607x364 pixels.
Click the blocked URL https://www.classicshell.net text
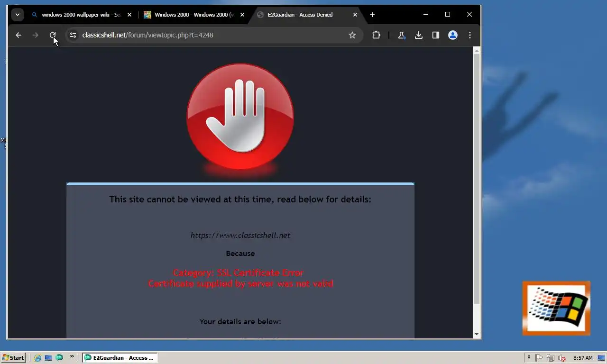(x=240, y=236)
